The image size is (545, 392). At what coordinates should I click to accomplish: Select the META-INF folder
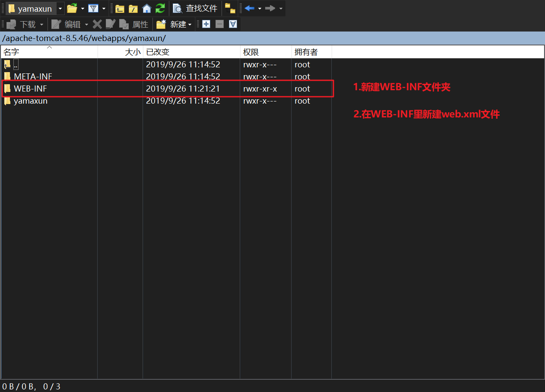33,76
